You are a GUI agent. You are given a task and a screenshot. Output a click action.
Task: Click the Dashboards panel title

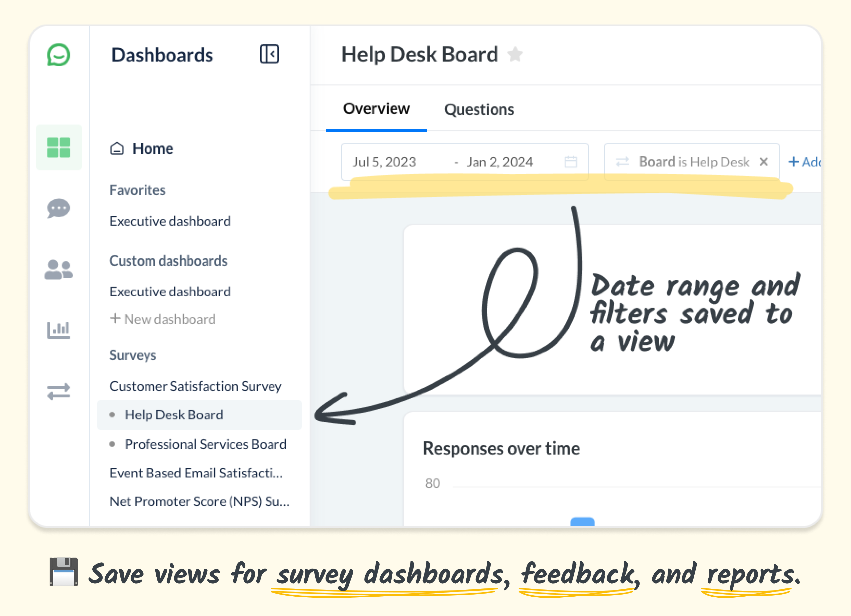[x=162, y=55]
